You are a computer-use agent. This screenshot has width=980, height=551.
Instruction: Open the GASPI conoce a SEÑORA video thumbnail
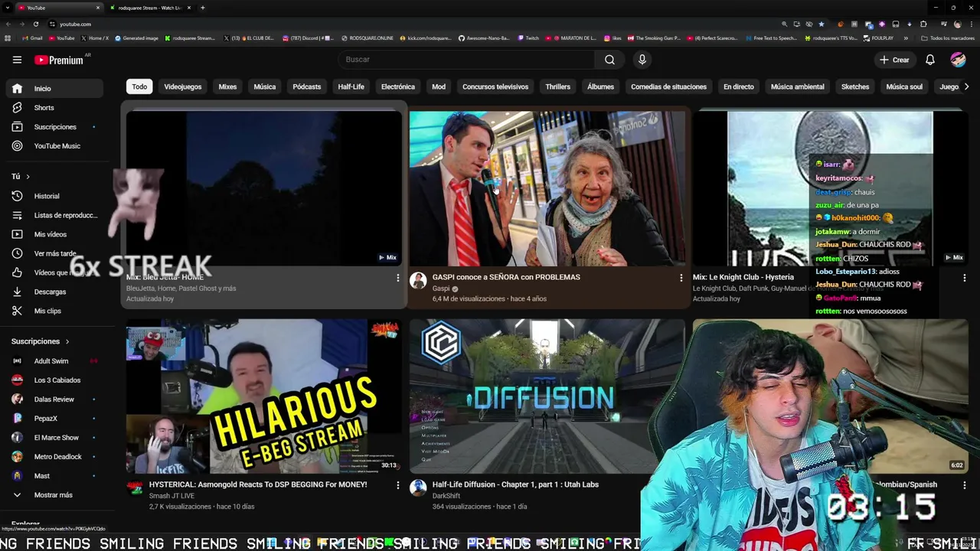pos(547,188)
